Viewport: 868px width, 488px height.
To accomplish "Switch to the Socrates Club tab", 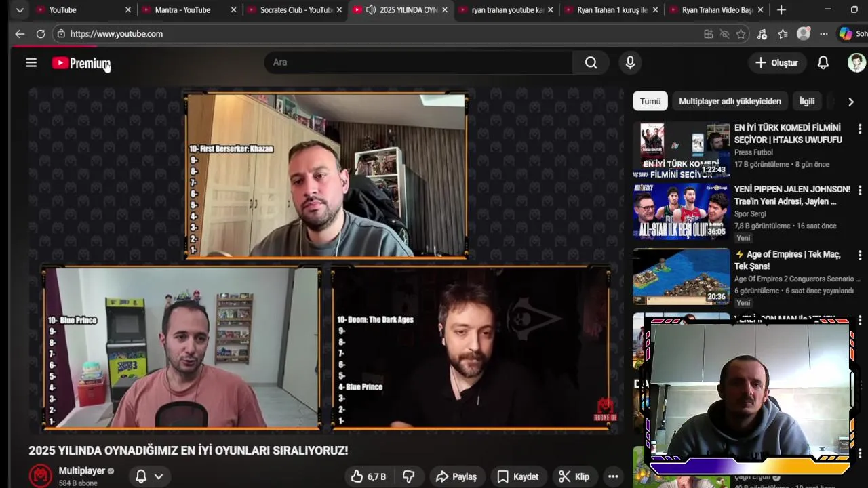I will point(294,10).
